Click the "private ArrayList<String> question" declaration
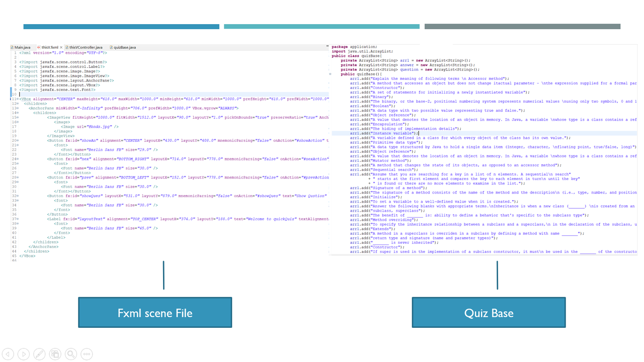644x362 pixels. (x=410, y=69)
